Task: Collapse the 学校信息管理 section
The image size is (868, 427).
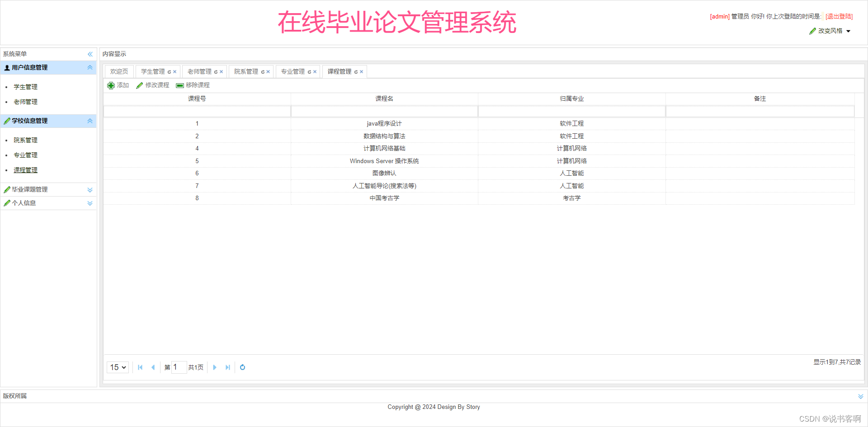Action: 90,121
